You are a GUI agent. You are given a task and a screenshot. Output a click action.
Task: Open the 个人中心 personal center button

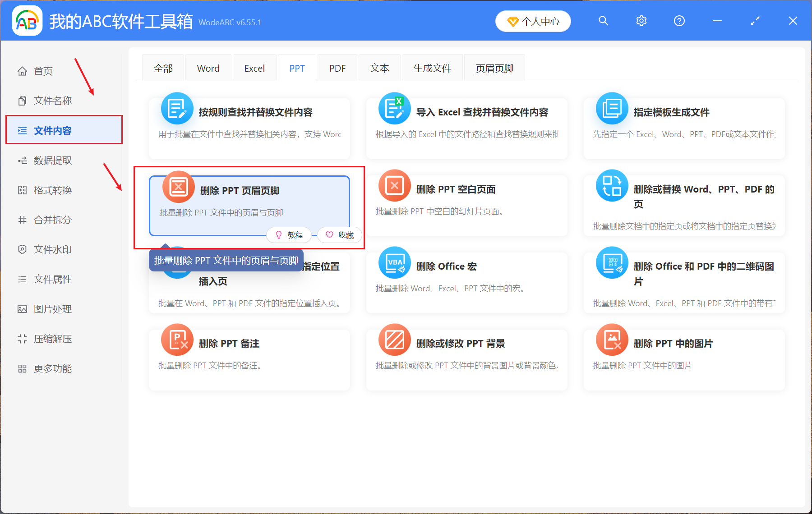point(533,21)
